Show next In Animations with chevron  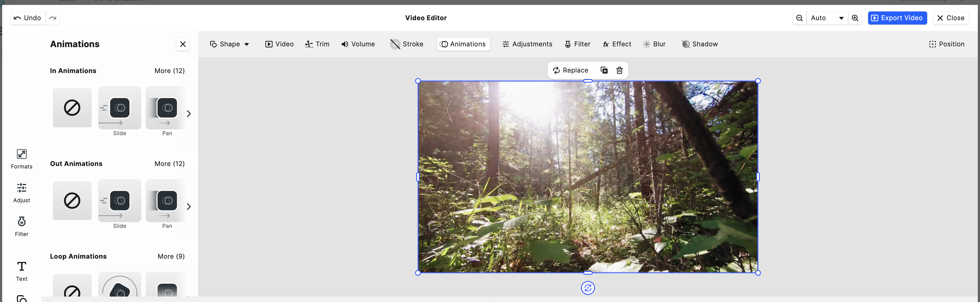pos(189,113)
